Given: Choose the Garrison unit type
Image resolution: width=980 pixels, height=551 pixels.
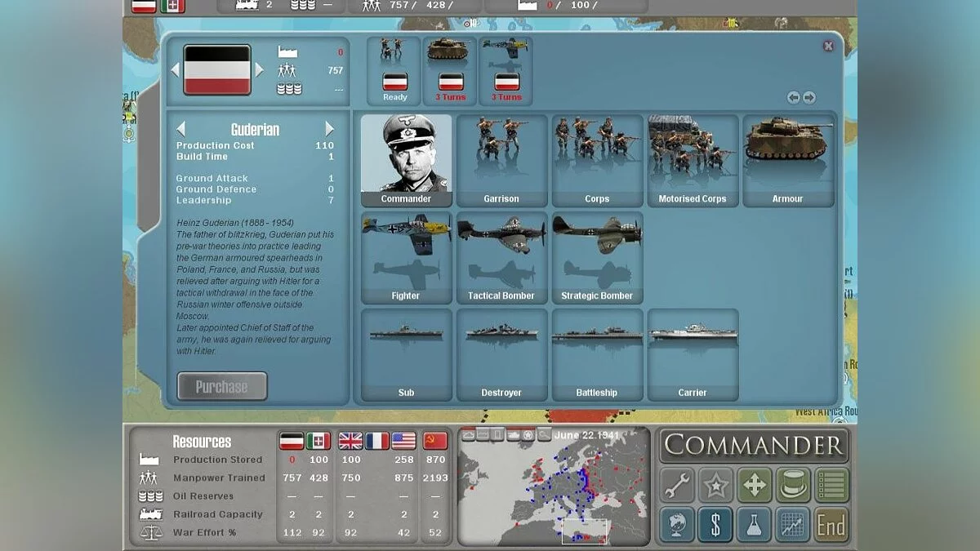Looking at the screenshot, I should coord(501,160).
